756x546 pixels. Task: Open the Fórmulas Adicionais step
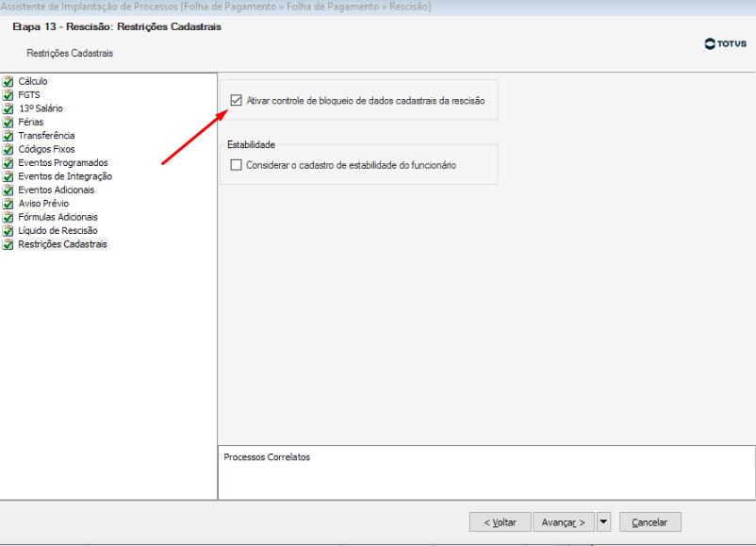(58, 217)
